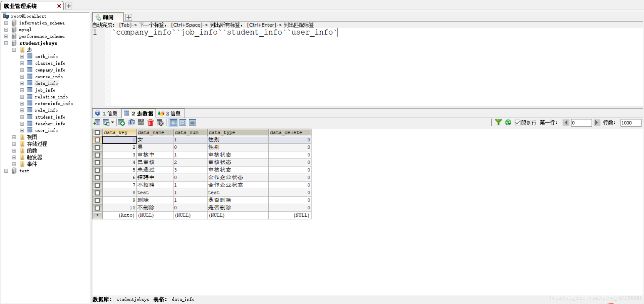Switch to text view mode icon
This screenshot has width=644, height=304.
193,122
